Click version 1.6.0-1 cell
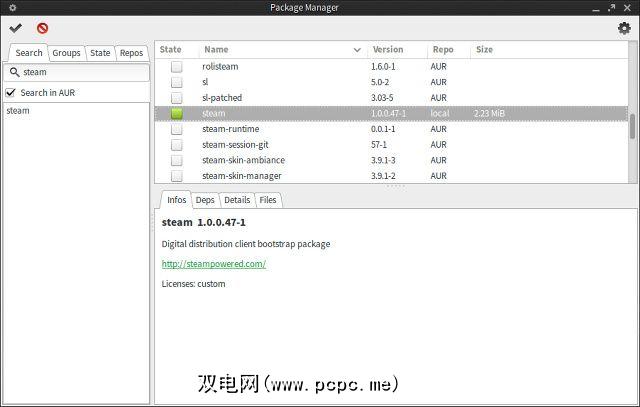The width and height of the screenshot is (640, 407). [383, 67]
